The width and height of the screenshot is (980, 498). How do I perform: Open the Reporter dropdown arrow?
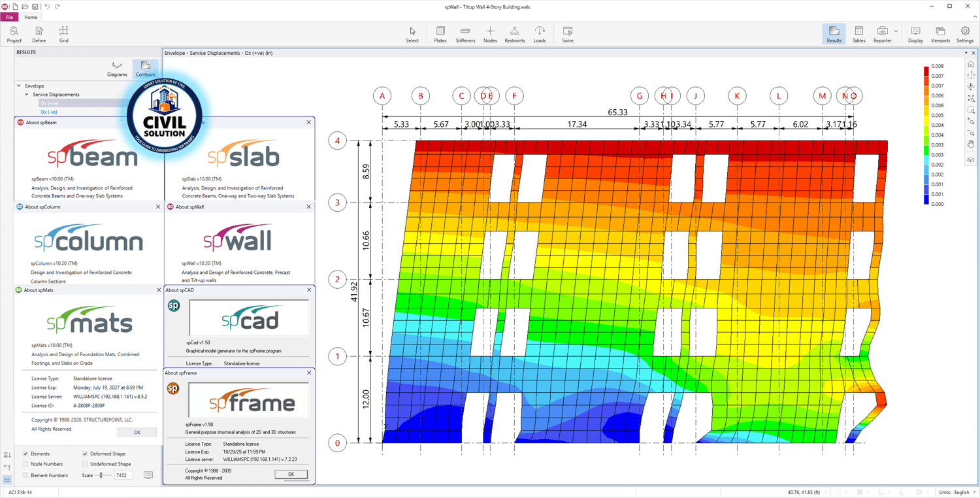[896, 31]
